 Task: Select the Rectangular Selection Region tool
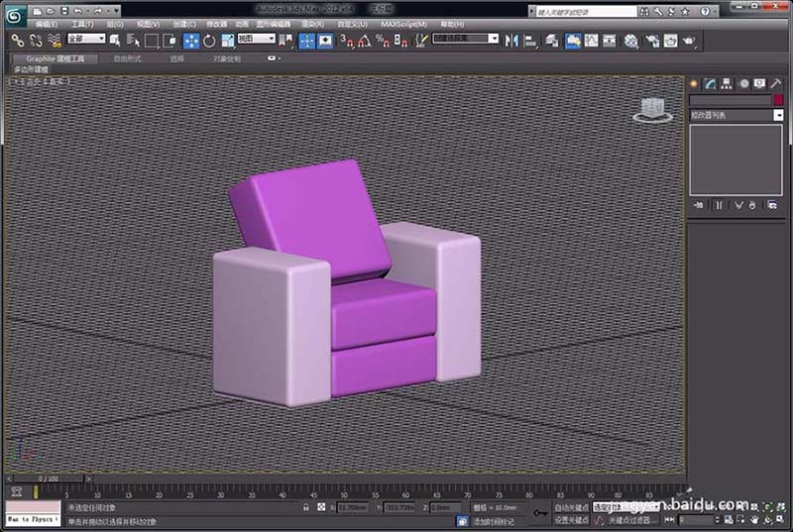[x=152, y=41]
